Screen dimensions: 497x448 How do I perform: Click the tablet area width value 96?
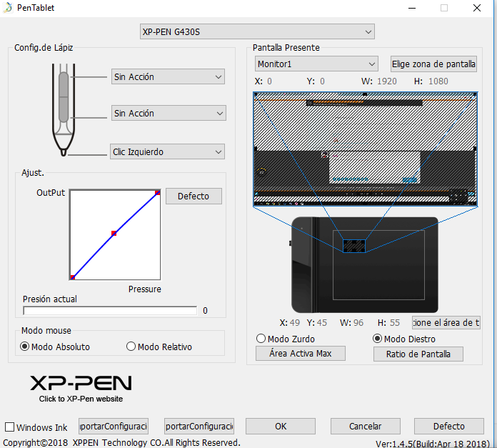[358, 323]
